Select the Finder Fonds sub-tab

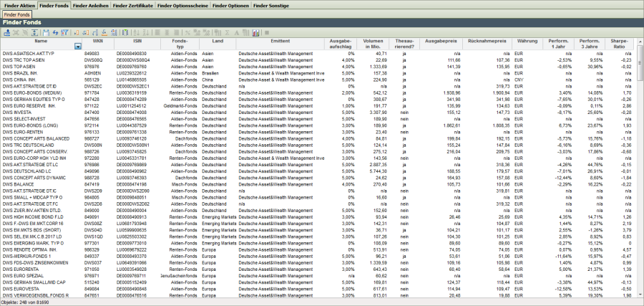(16, 14)
